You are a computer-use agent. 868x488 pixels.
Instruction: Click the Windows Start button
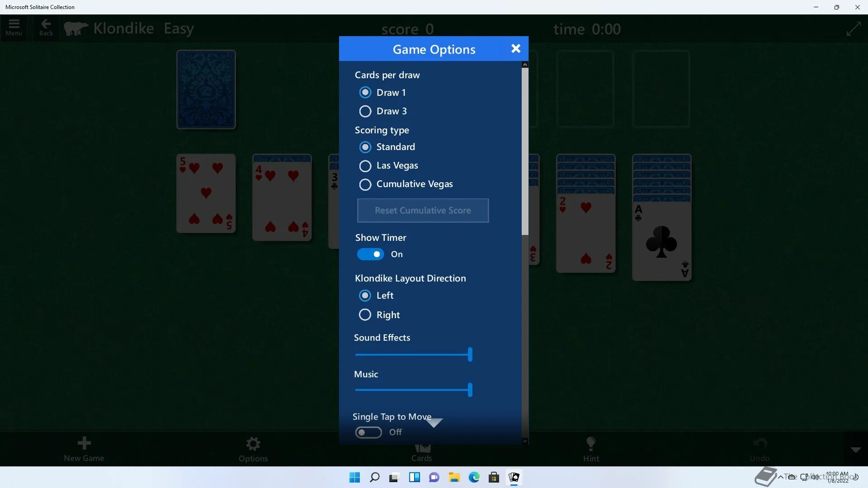coord(355,477)
